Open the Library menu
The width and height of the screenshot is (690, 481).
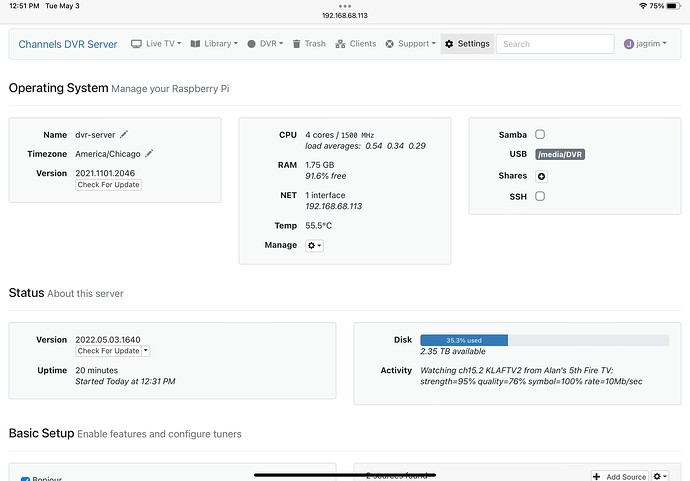214,44
